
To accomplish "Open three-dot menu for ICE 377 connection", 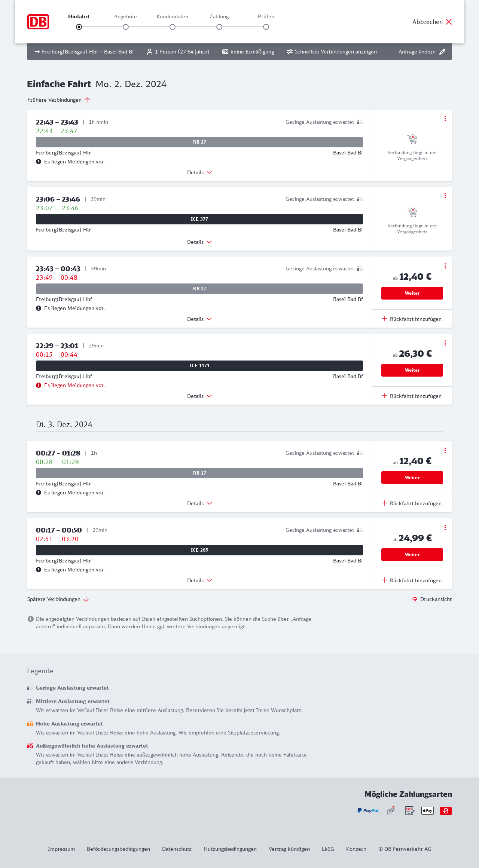I will pos(445,196).
